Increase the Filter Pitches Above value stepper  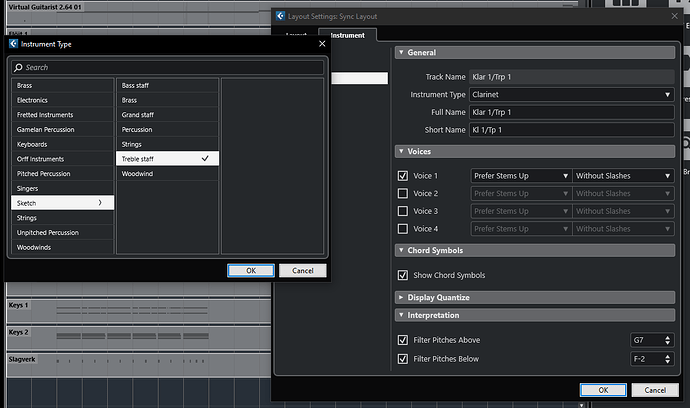667,338
